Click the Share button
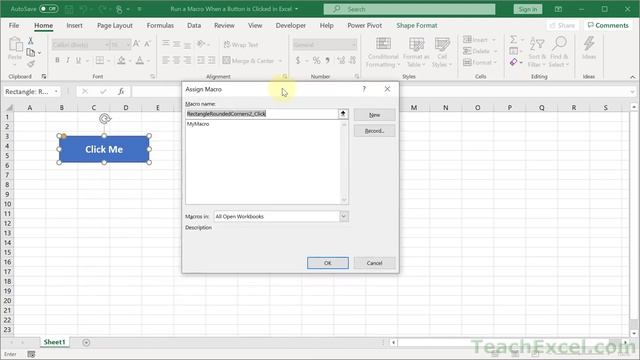Viewport: 640px width, 360px height. 562,25
